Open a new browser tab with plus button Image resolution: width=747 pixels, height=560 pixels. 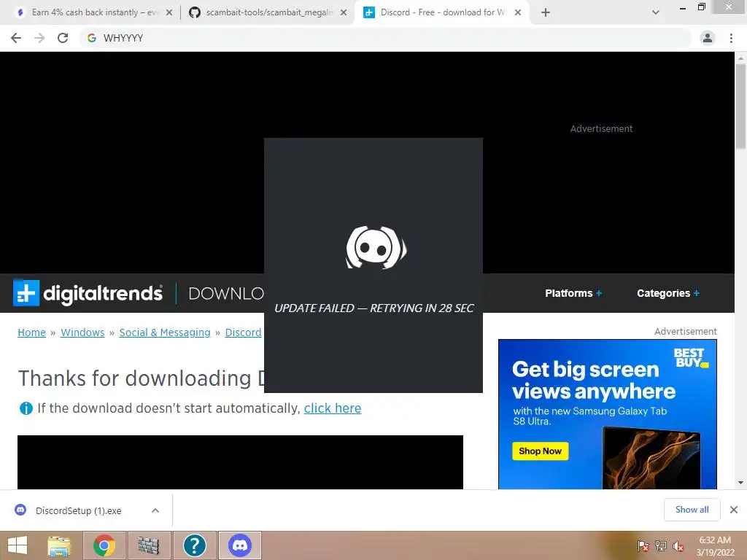point(546,13)
